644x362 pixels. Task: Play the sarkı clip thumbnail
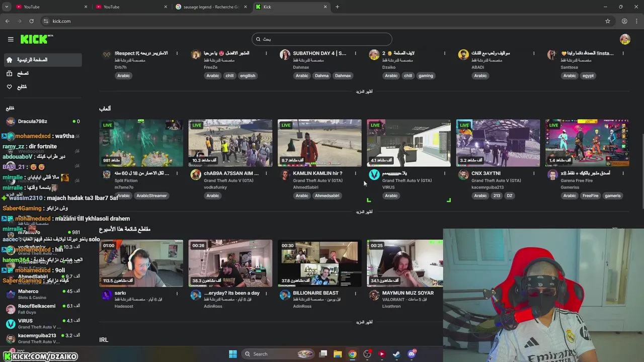[x=141, y=263]
